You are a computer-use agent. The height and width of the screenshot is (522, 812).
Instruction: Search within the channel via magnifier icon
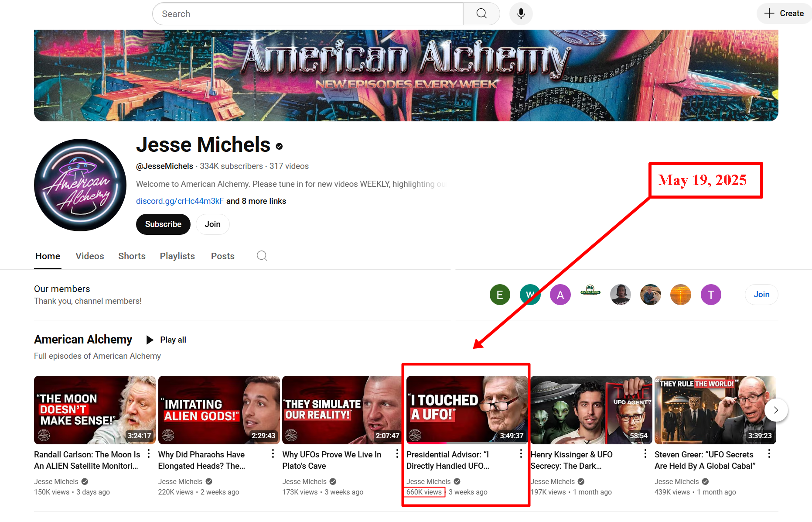pos(262,256)
